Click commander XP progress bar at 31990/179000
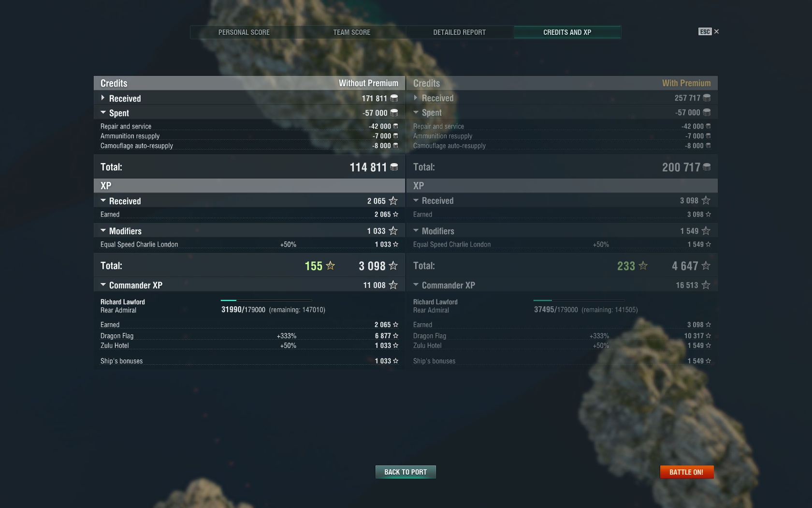Image resolution: width=812 pixels, height=508 pixels. (266, 300)
